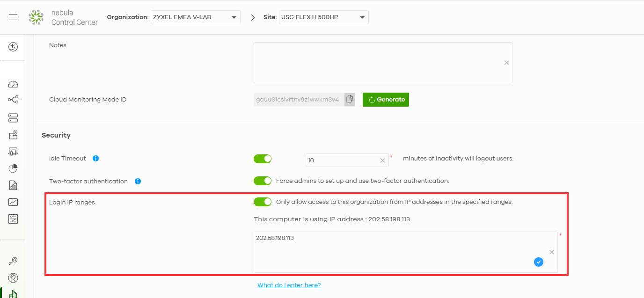Open the configuration sliders sidebar icon
This screenshot has height=298, width=644.
point(13,219)
